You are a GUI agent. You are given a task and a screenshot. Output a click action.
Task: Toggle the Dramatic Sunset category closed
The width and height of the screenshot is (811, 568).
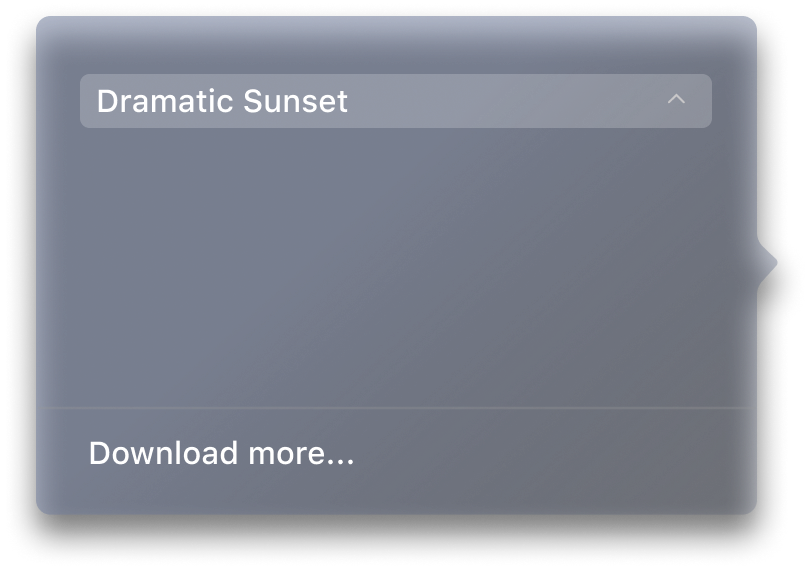[x=676, y=99]
